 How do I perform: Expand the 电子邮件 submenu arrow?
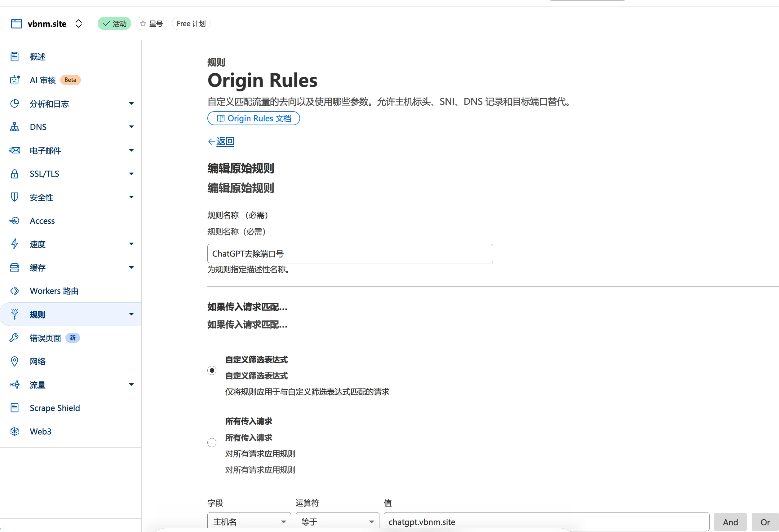[x=131, y=150]
